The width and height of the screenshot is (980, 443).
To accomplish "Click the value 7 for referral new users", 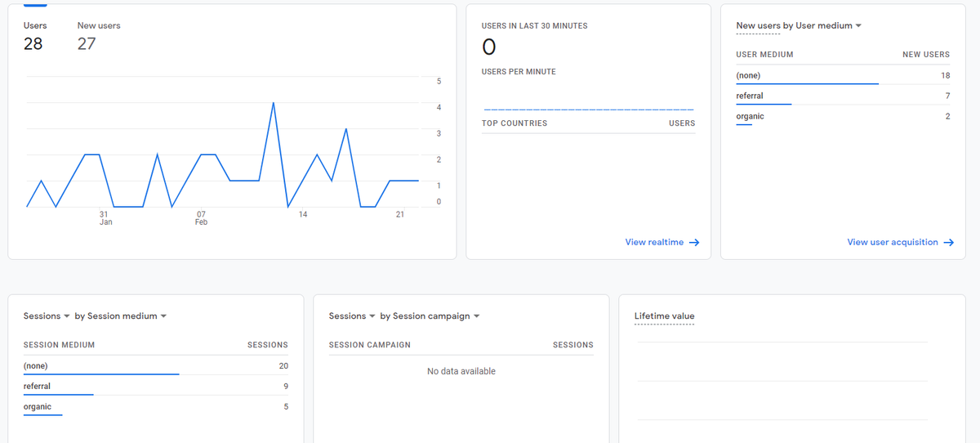I will (x=947, y=96).
